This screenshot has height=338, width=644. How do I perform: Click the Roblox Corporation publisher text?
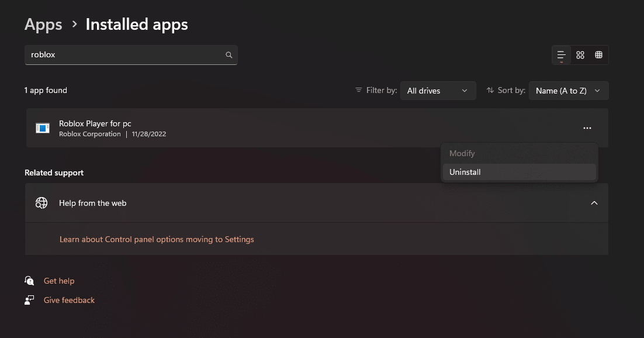[90, 134]
